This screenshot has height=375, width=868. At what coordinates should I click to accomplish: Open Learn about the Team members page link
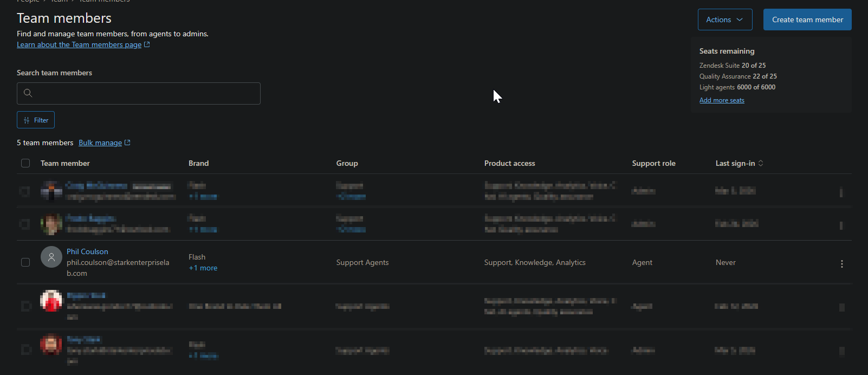click(x=79, y=44)
